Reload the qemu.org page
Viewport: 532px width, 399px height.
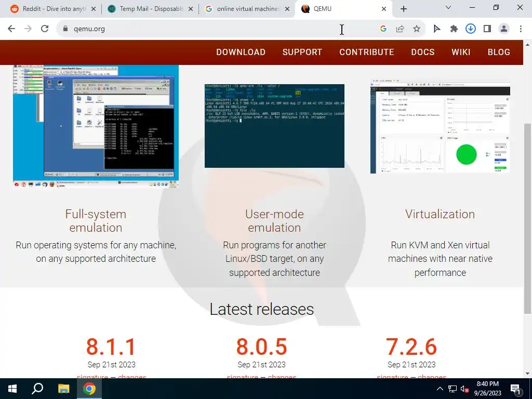[x=45, y=29]
